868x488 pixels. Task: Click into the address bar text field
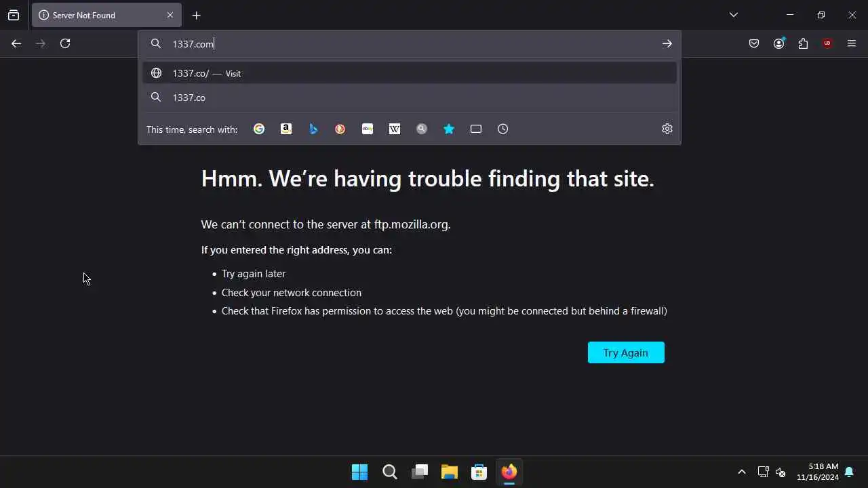coord(410,43)
